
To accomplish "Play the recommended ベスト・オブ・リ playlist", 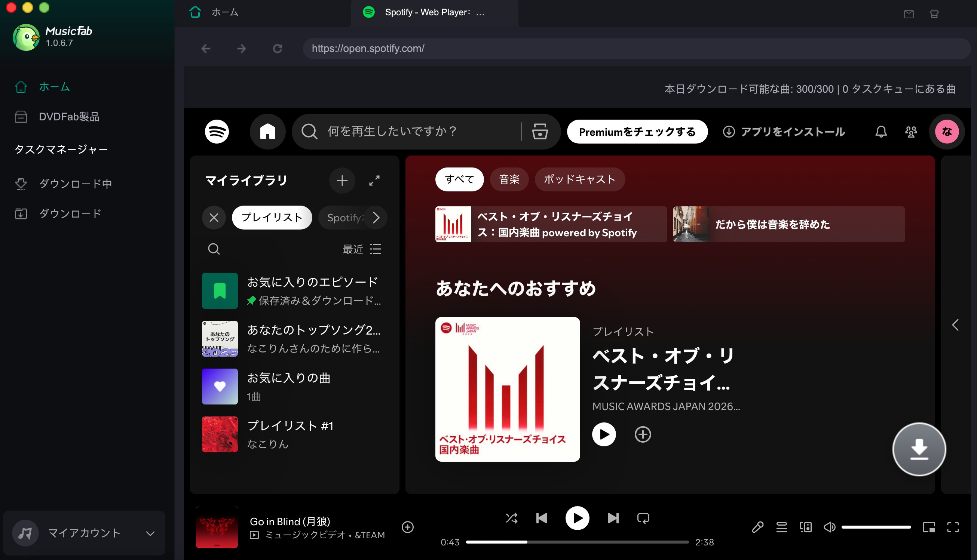I will 604,434.
